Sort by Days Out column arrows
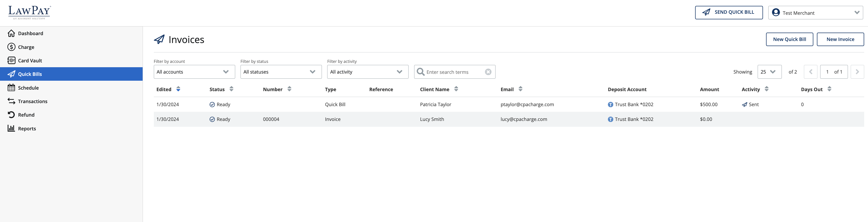 point(829,89)
